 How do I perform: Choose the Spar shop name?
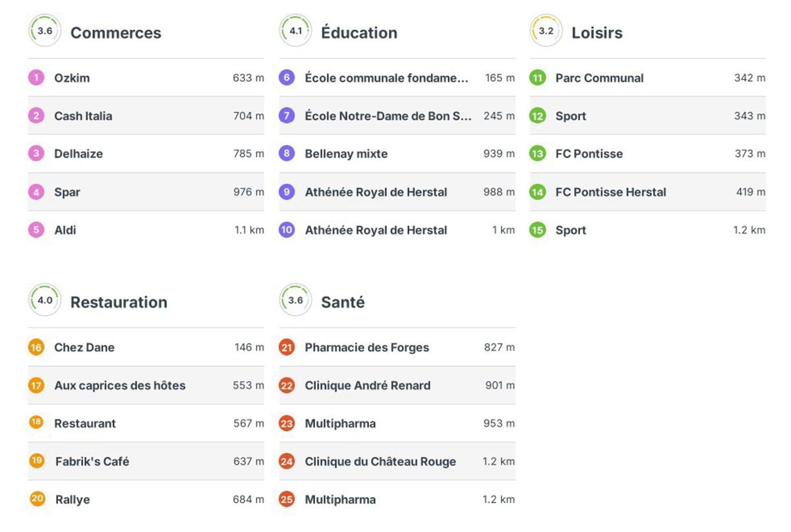tap(67, 192)
